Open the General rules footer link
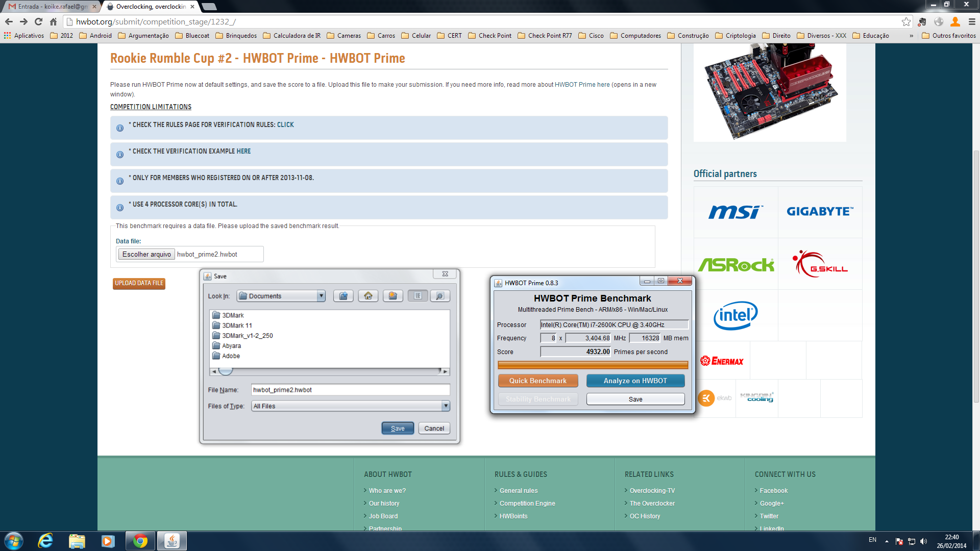Viewport: 980px width, 551px height. (519, 490)
